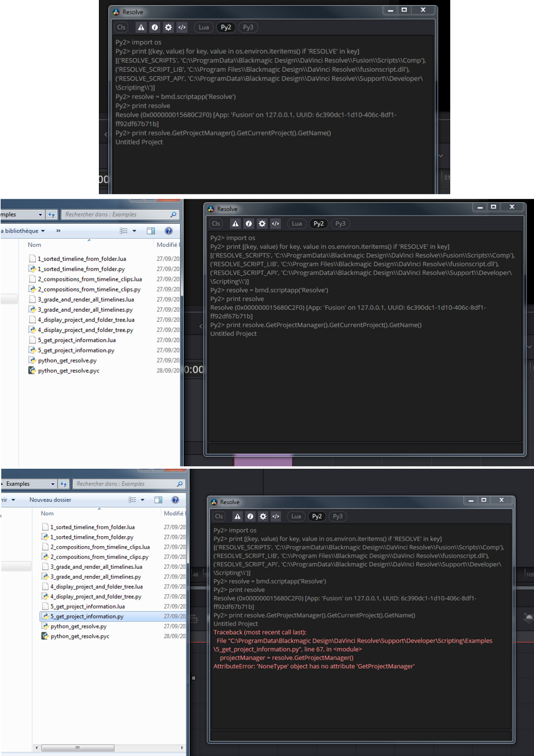Click the red AttributeError line in the console

[314, 666]
